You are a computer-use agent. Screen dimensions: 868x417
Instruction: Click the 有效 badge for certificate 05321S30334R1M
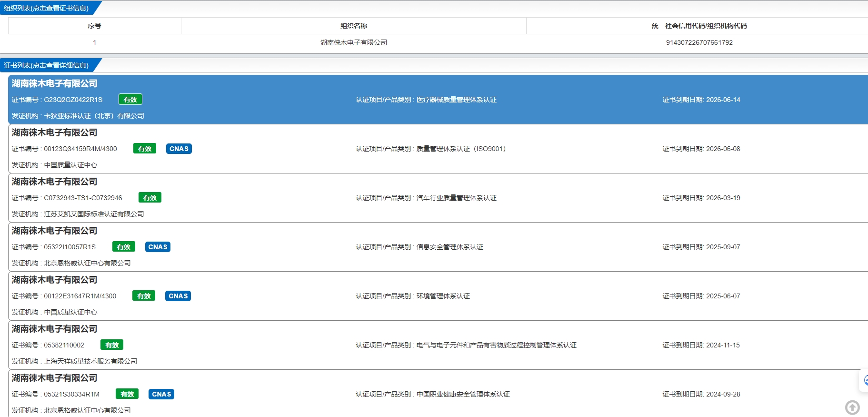(x=127, y=394)
